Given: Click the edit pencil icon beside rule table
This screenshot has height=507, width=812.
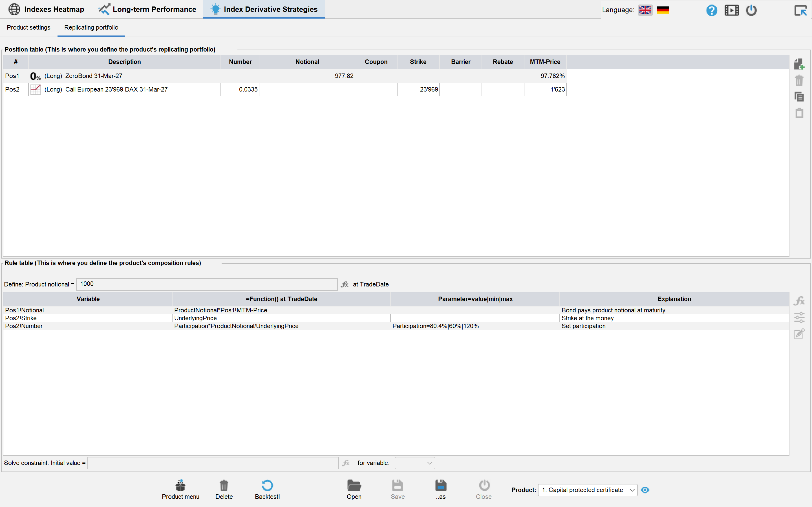Looking at the screenshot, I should [x=799, y=334].
